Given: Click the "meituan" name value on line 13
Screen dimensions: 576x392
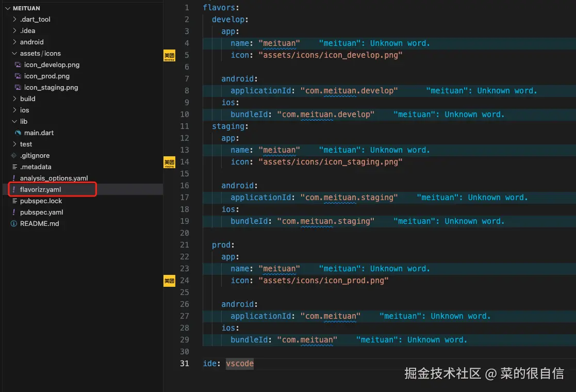Looking at the screenshot, I should point(279,150).
